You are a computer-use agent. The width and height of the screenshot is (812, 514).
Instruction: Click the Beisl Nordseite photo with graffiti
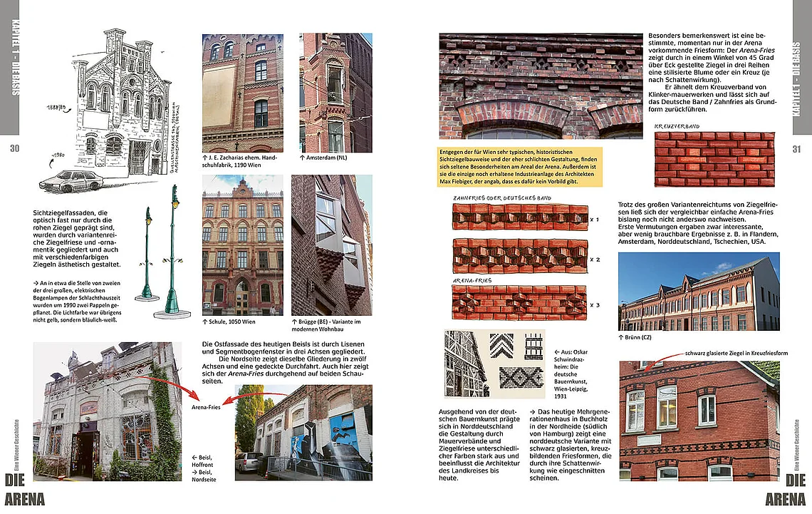coord(303,433)
